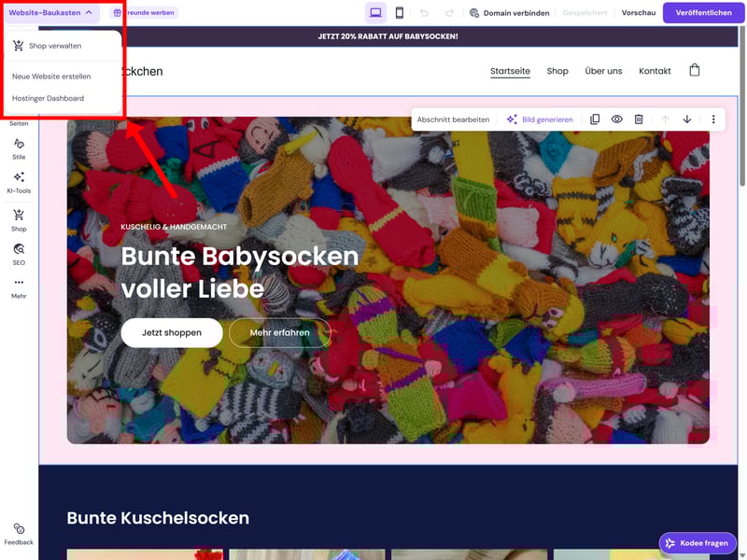
Task: Expand the Mehr sidebar menu
Action: 19,287
